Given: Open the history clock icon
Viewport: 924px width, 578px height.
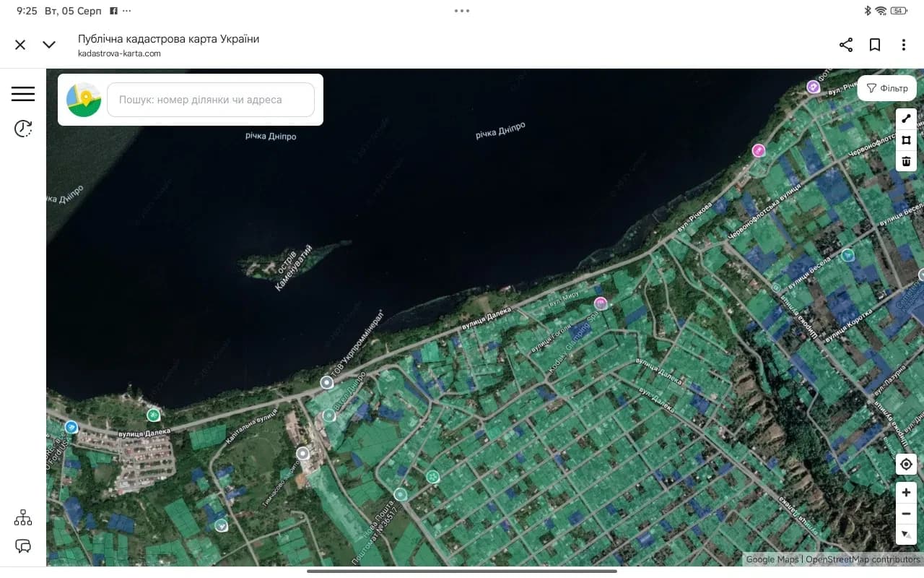Looking at the screenshot, I should pyautogui.click(x=23, y=129).
